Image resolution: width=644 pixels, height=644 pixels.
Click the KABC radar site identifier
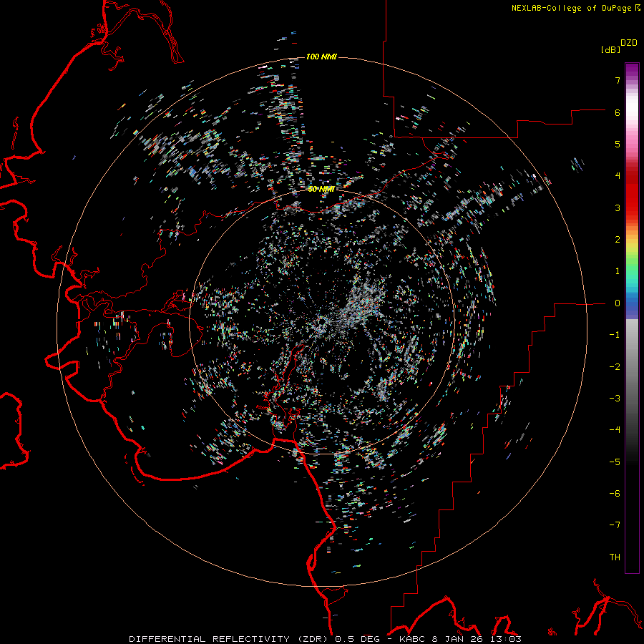click(x=413, y=639)
